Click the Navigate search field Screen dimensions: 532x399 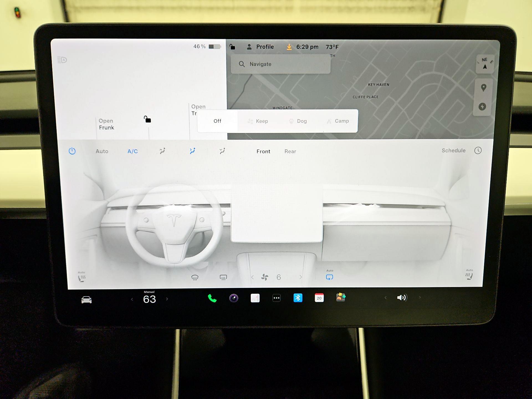coord(280,64)
